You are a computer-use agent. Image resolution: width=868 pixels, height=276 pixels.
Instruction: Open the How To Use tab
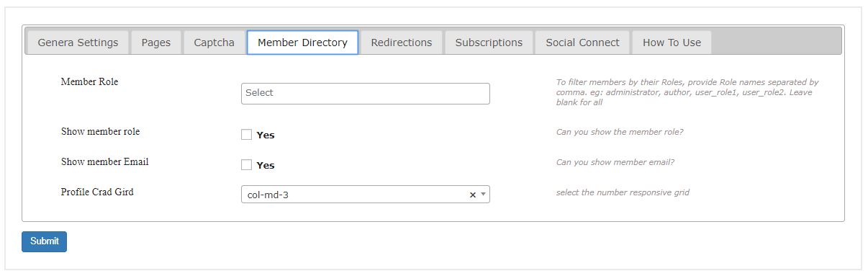(672, 43)
